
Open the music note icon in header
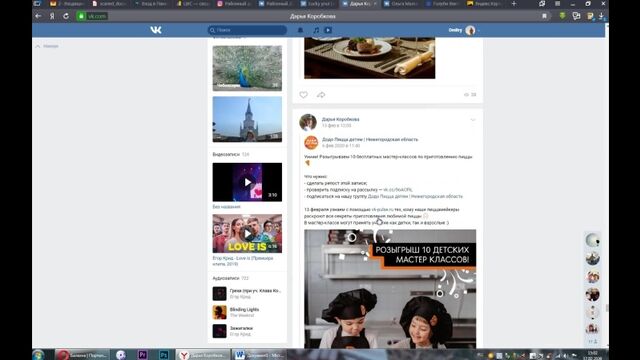click(x=316, y=30)
